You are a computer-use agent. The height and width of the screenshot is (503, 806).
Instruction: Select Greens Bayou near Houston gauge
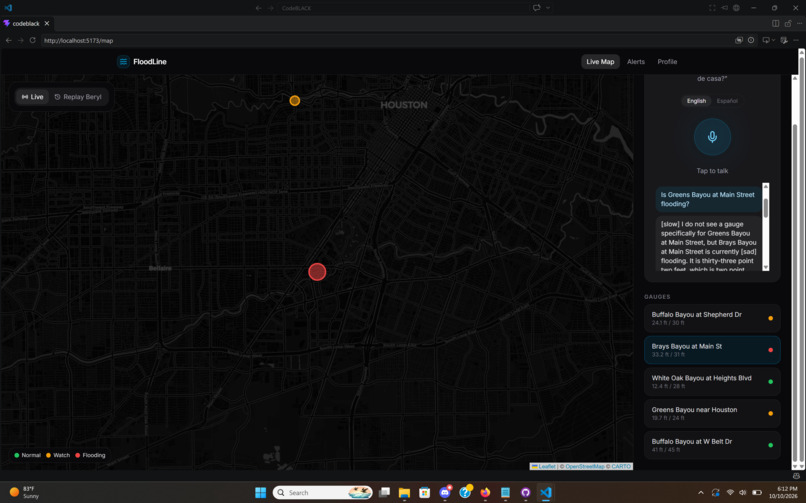(x=712, y=414)
